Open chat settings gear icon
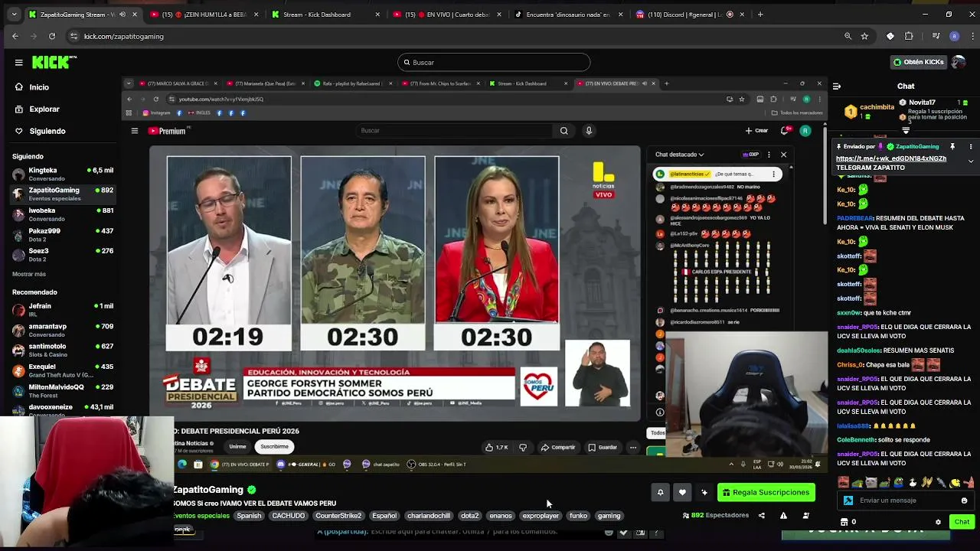 [938, 522]
